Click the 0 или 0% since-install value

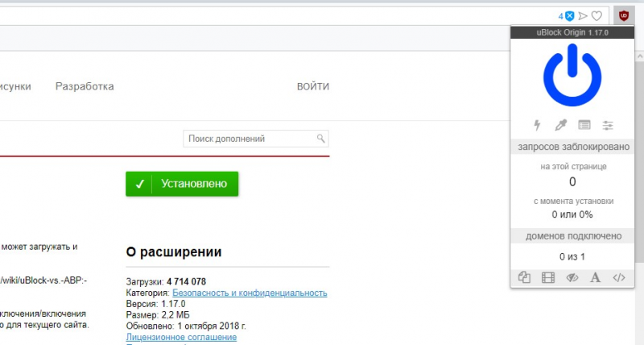click(x=572, y=214)
